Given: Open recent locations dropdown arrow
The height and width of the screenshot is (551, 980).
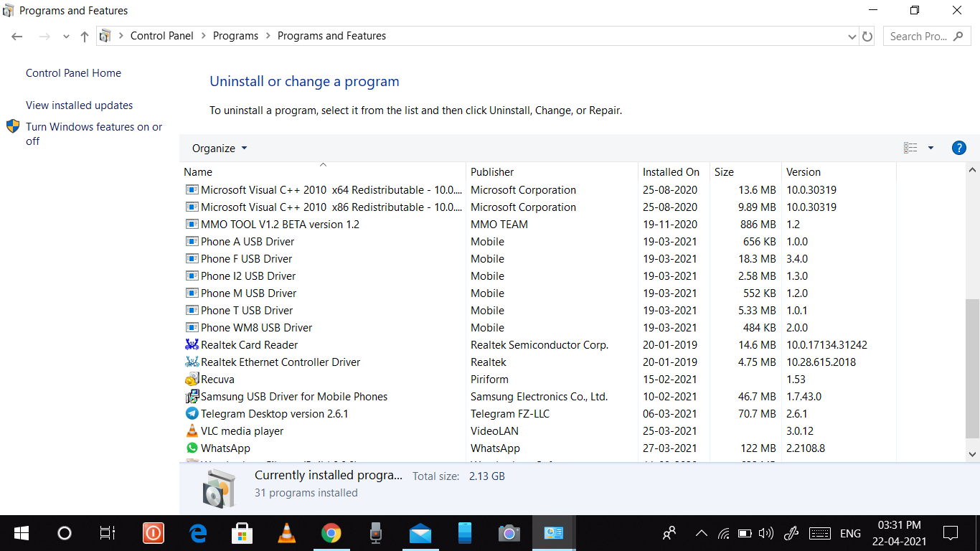Looking at the screenshot, I should click(x=66, y=36).
